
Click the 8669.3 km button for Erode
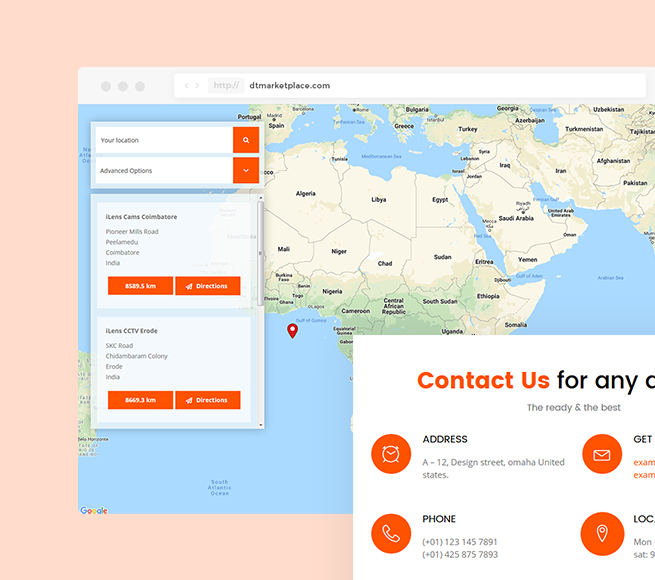140,400
